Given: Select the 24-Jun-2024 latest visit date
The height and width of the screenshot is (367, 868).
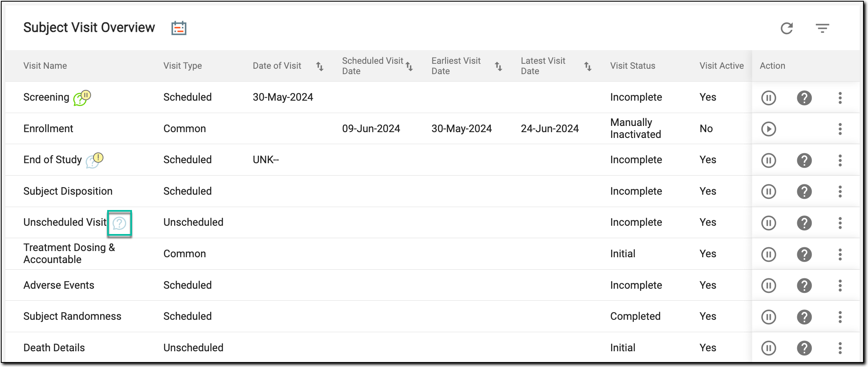Looking at the screenshot, I should pyautogui.click(x=550, y=129).
